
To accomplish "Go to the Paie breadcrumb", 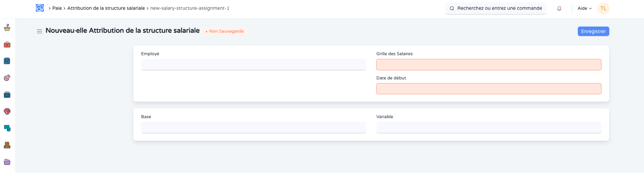I will (x=57, y=8).
